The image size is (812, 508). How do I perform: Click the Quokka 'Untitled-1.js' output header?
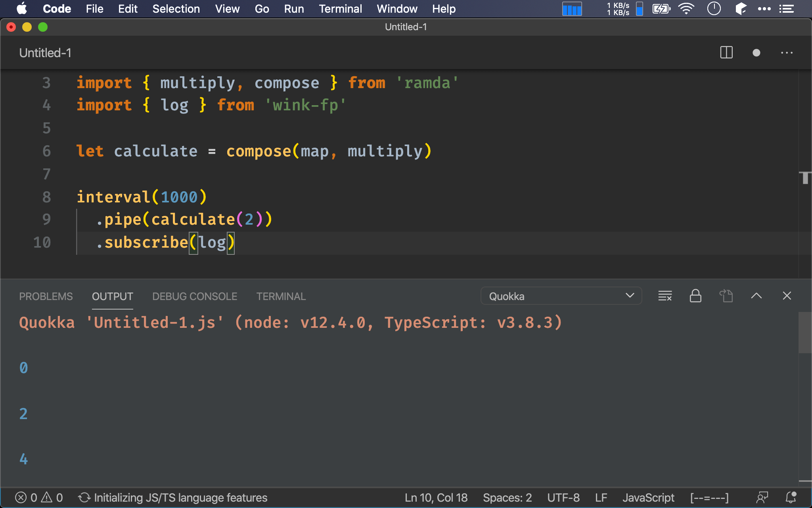point(291,322)
